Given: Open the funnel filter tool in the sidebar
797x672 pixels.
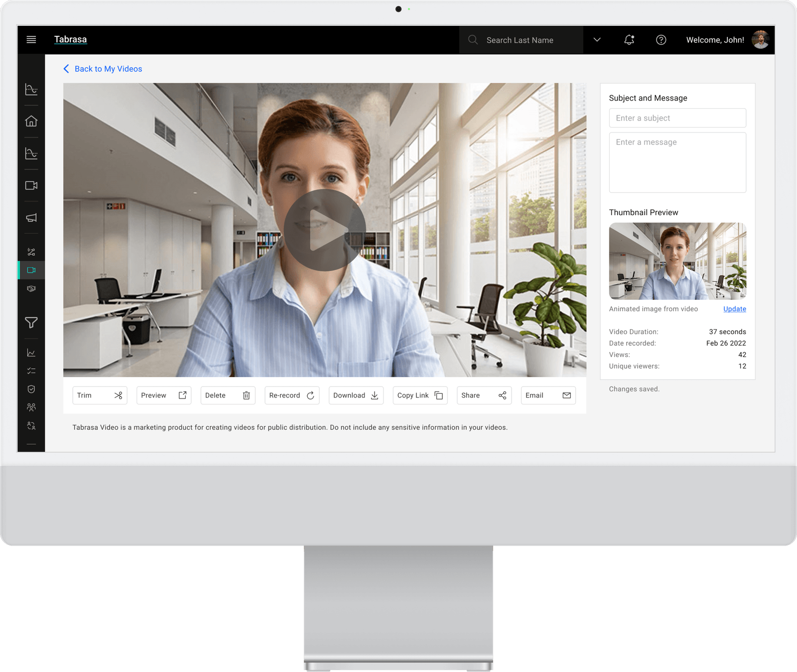Looking at the screenshot, I should tap(31, 323).
